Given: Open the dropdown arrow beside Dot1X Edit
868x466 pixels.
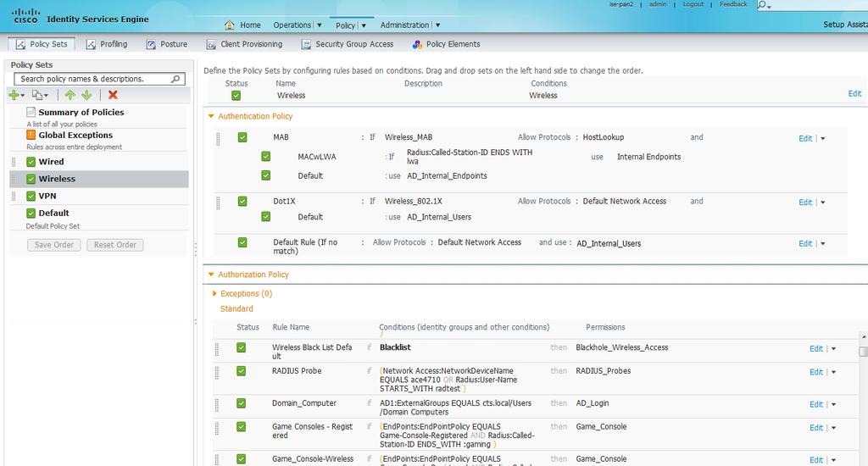Looking at the screenshot, I should (822, 202).
